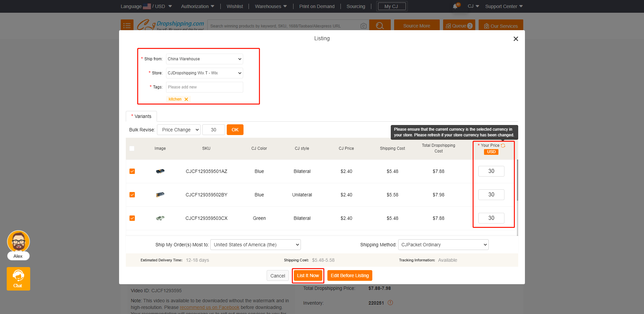644x314 pixels.
Task: Open the notifications bell icon
Action: 455,6
